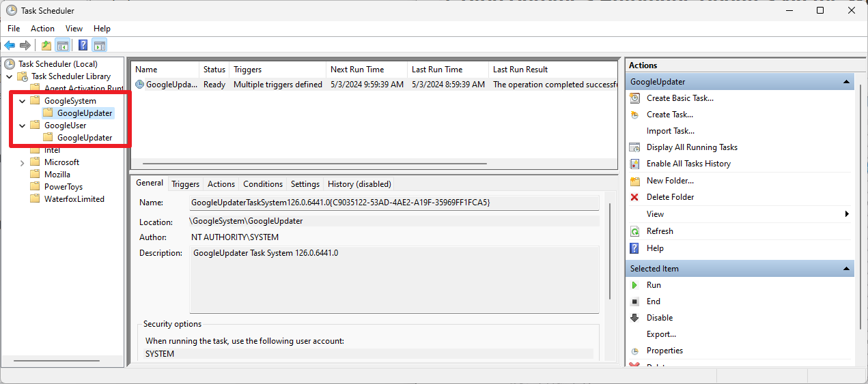Open the Help toolbar icon
Viewport: 868px width, 384px height.
tap(83, 46)
